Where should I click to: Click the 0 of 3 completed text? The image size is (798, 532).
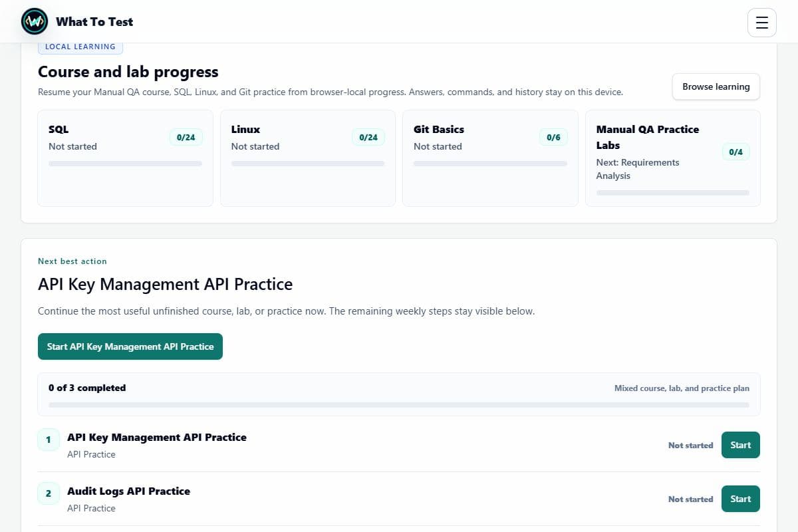click(x=87, y=388)
